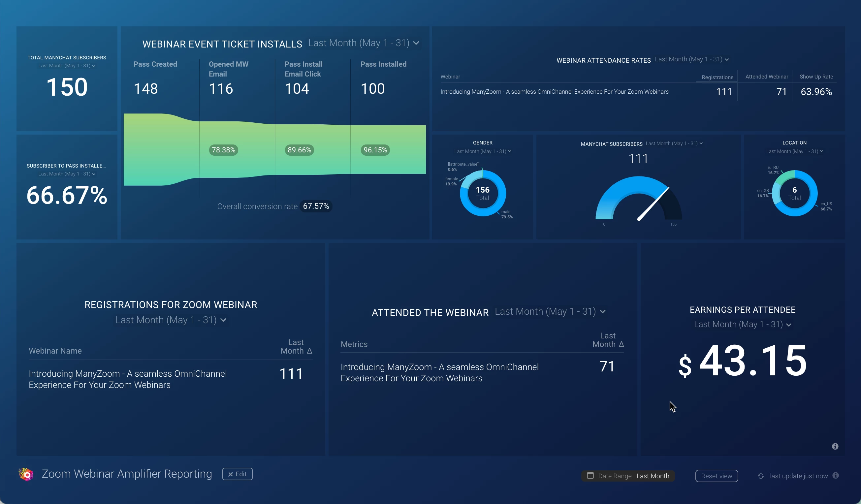
Task: Click the info icon after last update text
Action: [x=836, y=476]
